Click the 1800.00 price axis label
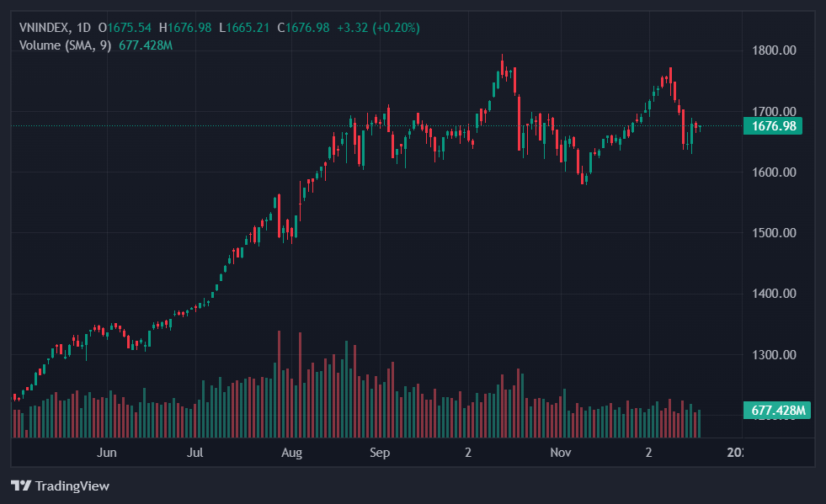This screenshot has width=826, height=504. pyautogui.click(x=774, y=50)
